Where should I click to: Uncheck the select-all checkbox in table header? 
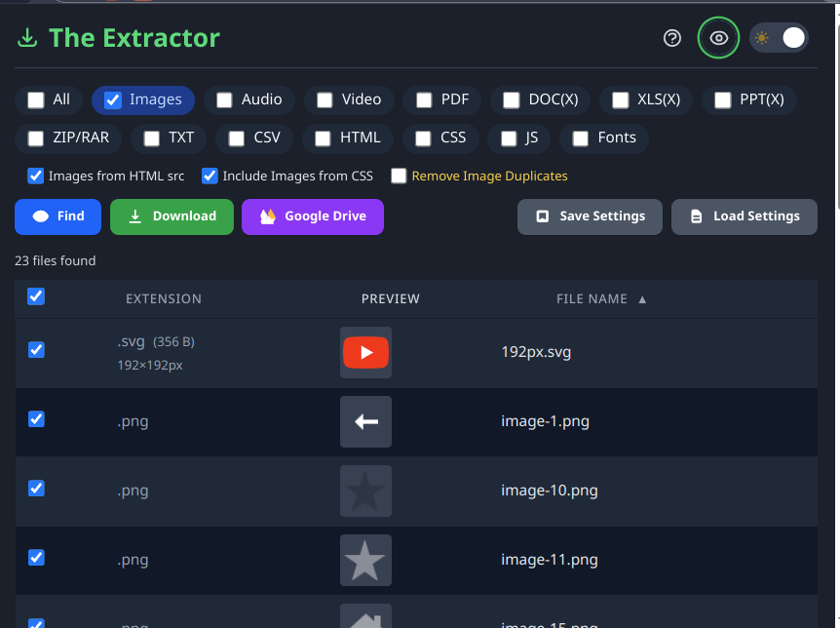[36, 296]
